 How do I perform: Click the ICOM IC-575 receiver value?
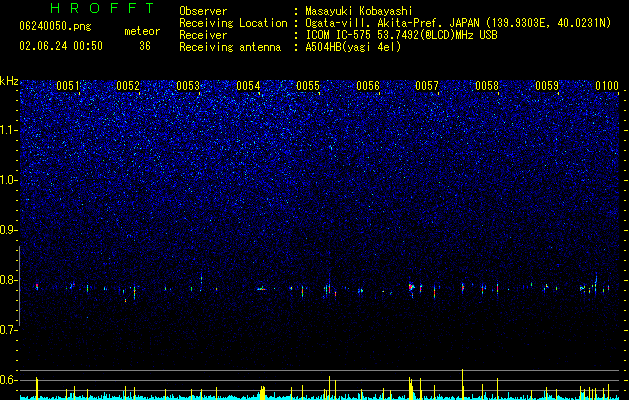click(x=401, y=35)
